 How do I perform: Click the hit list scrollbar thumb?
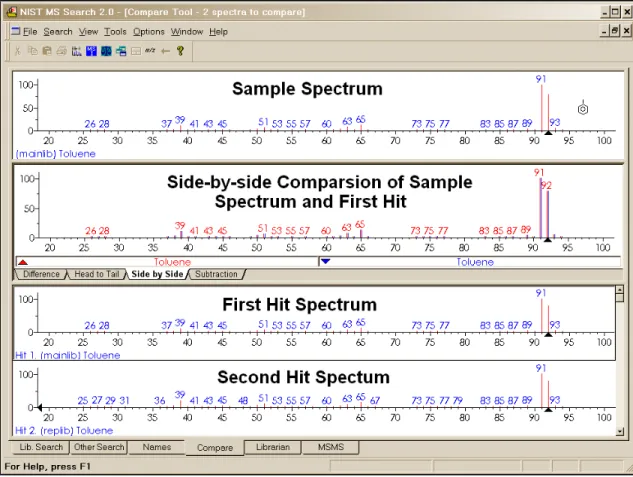pos(620,298)
